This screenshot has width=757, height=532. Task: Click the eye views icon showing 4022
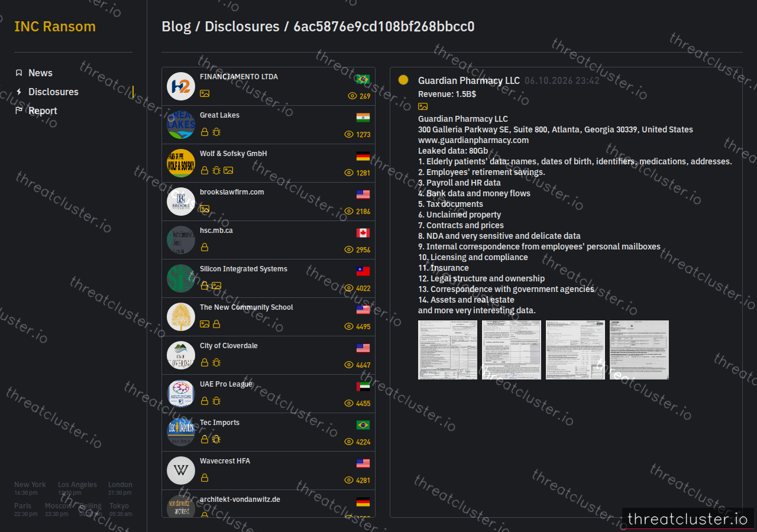tap(349, 288)
